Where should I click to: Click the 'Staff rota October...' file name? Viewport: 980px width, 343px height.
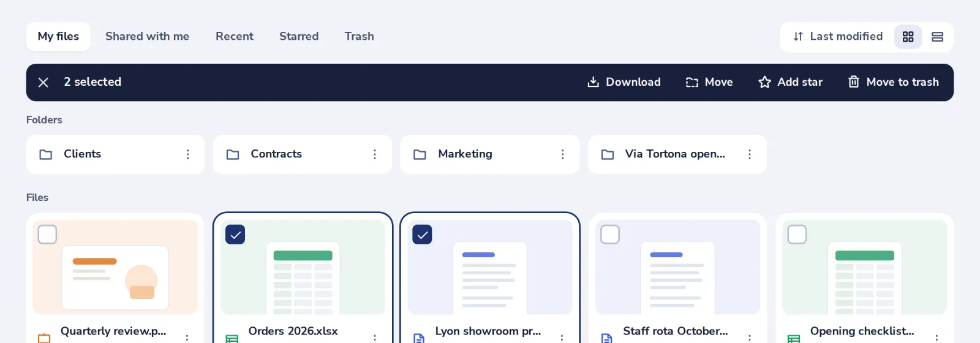[676, 331]
